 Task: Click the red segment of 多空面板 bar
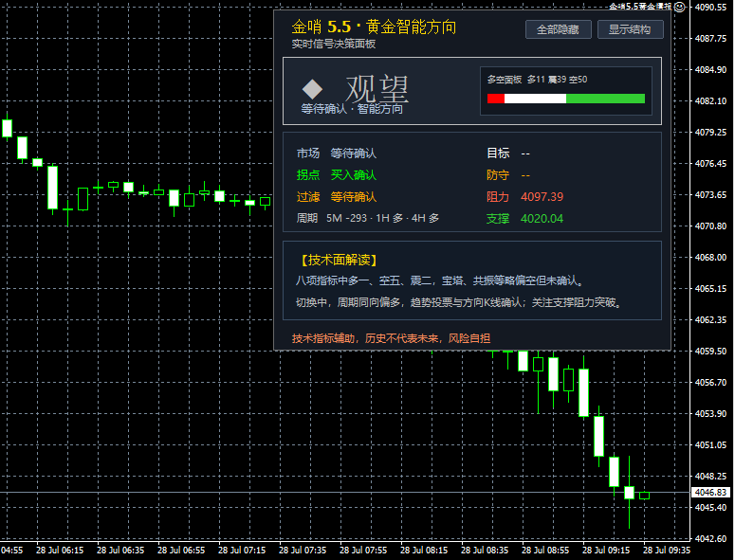[495, 99]
